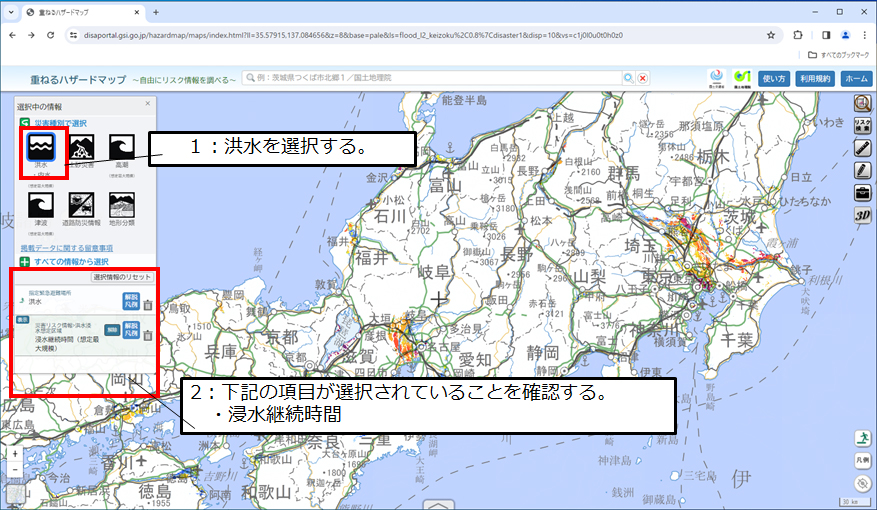Image resolution: width=877 pixels, height=510 pixels.
Task: Open a new browser tab
Action: 156,12
